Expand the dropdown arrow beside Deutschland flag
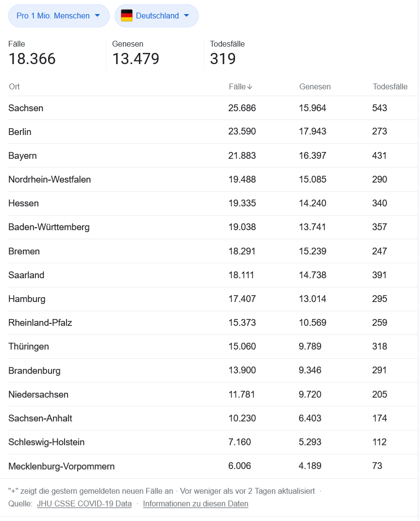Screen dimensions: 420x521 [x=186, y=16]
